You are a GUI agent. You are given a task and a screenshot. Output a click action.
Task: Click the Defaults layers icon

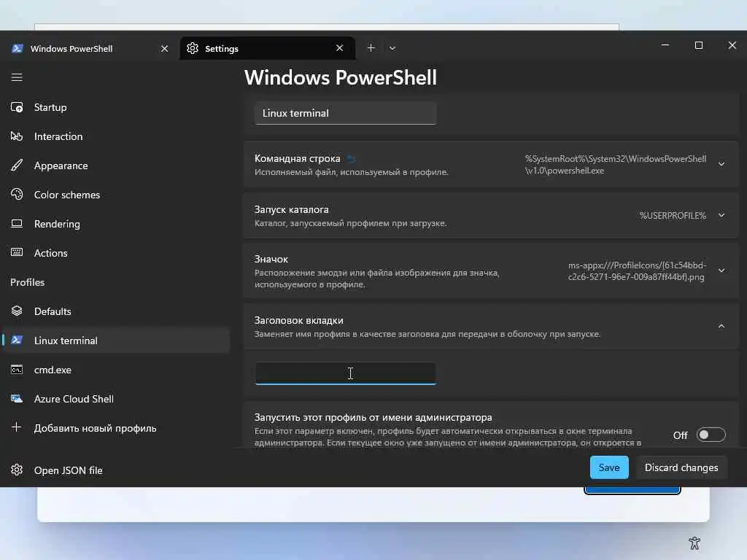click(17, 311)
